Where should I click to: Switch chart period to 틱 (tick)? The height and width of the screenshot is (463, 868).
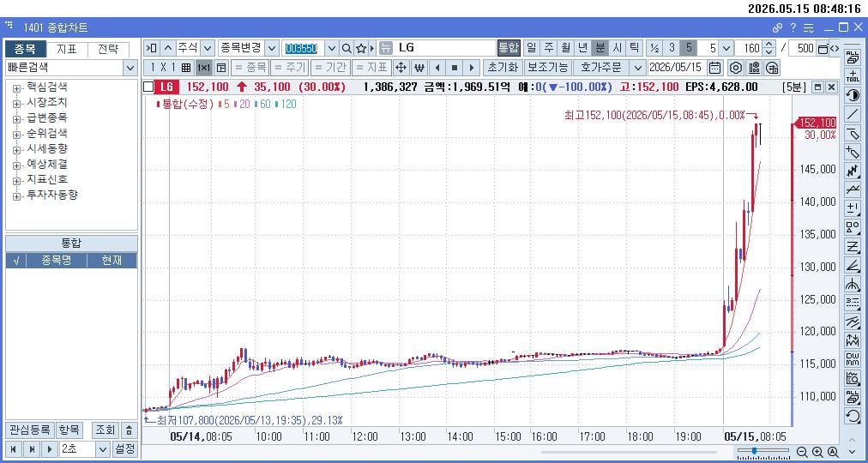(x=635, y=48)
